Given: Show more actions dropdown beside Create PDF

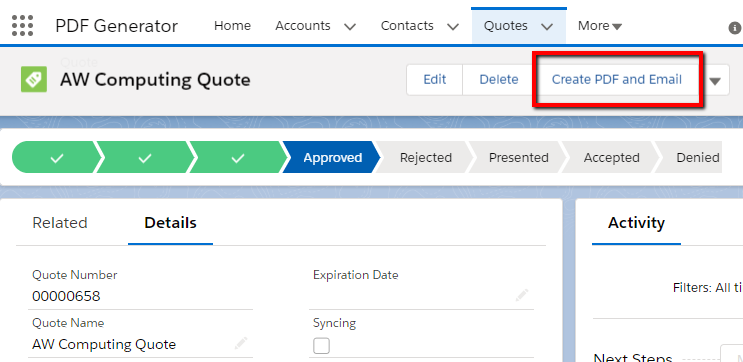Looking at the screenshot, I should point(715,81).
